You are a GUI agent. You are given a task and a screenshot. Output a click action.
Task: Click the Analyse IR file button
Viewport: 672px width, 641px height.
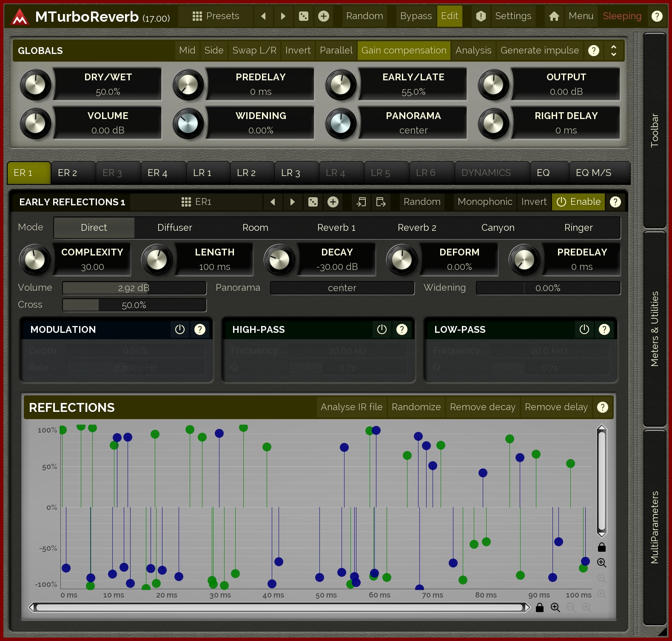(x=351, y=407)
